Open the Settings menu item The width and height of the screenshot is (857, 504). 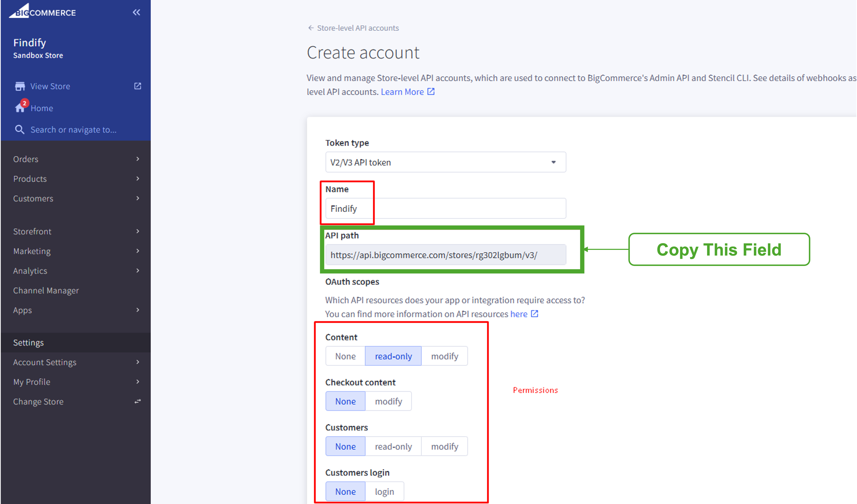pos(29,343)
